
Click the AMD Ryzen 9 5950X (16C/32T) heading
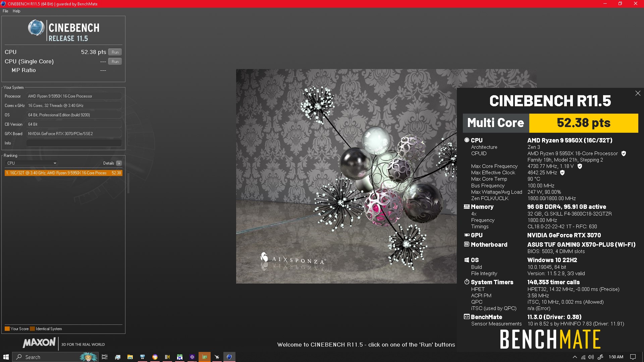click(x=570, y=140)
